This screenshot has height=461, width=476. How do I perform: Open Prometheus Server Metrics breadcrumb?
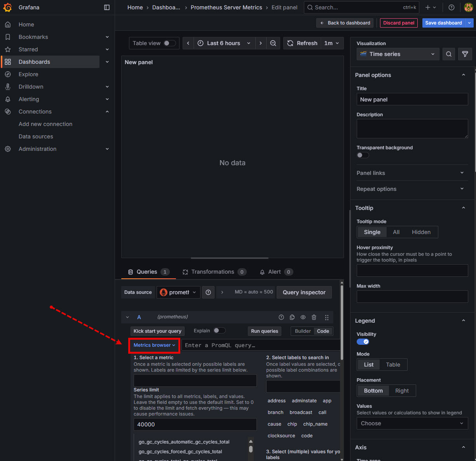227,7
